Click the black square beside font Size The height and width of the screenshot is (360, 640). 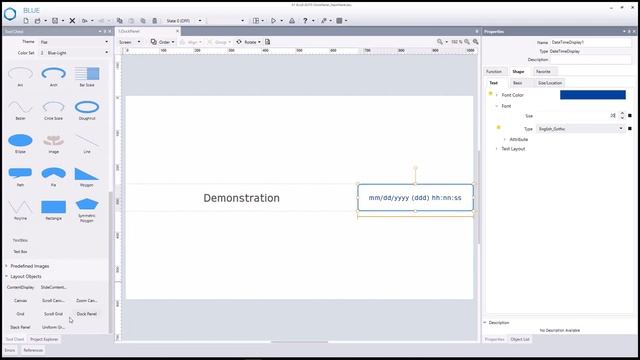coord(630,116)
